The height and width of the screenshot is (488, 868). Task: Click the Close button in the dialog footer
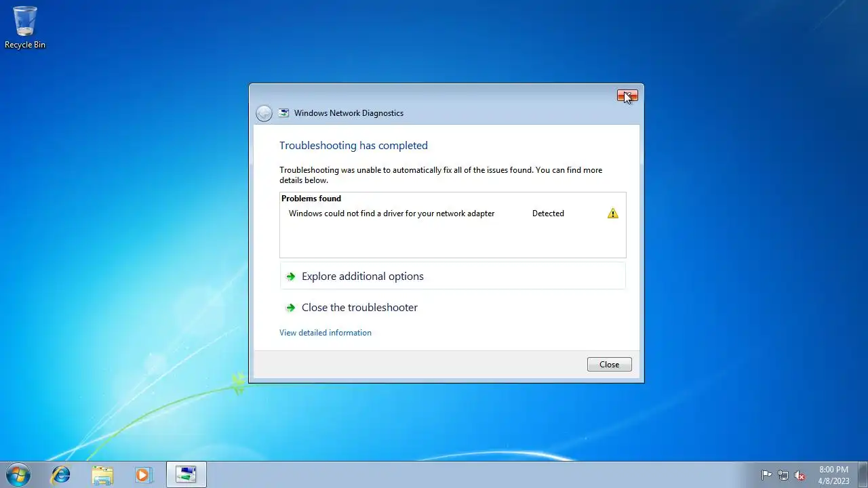[x=609, y=365]
